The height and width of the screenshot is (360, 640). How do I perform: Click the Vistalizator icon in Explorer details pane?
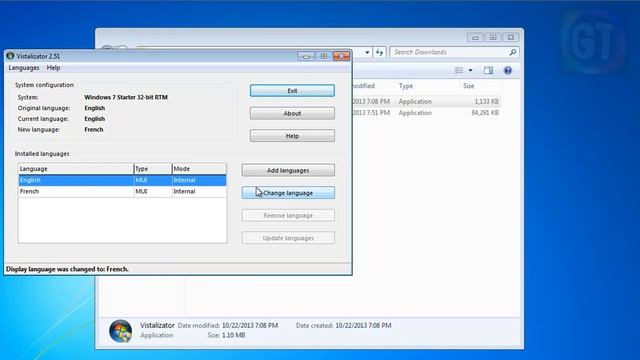[120, 331]
